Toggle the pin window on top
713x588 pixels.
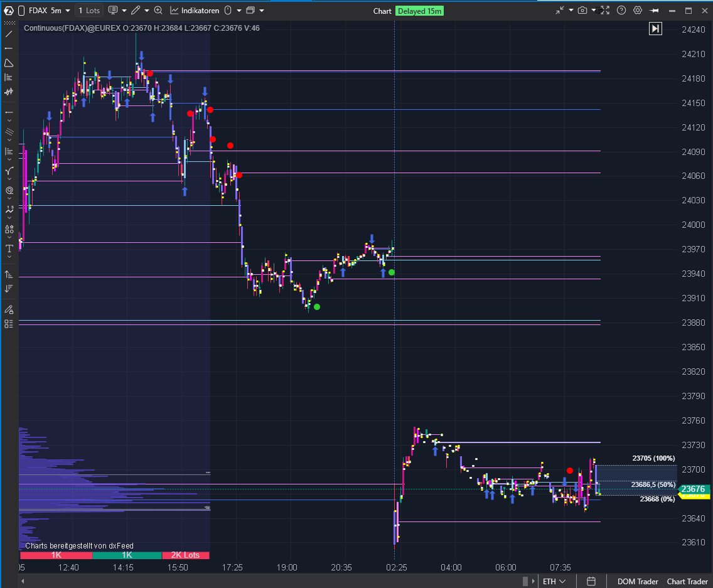pos(655,11)
